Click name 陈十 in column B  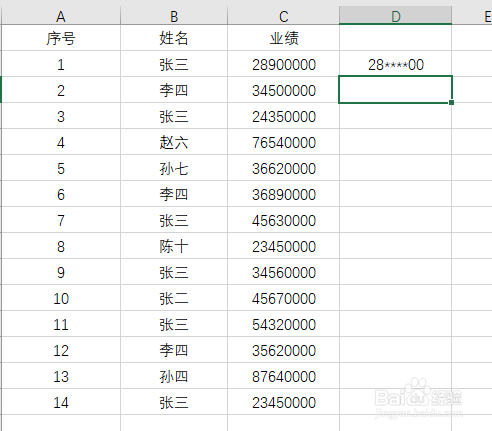(174, 246)
